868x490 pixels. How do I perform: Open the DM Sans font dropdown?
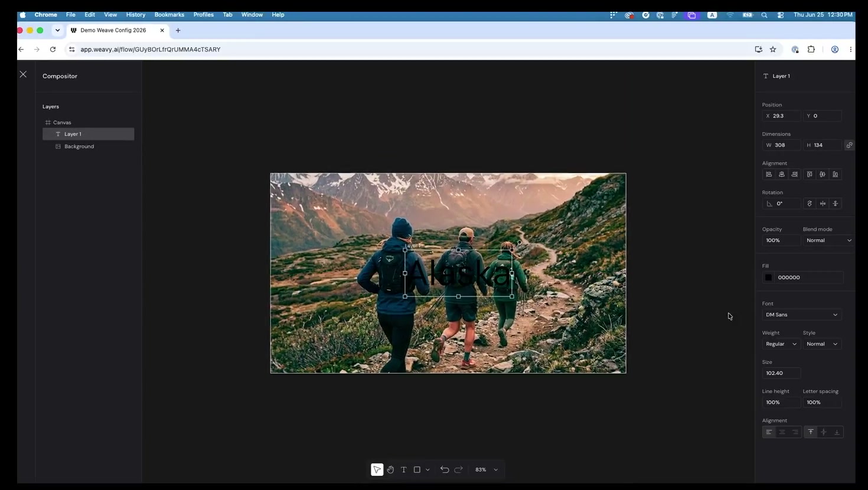coord(802,315)
